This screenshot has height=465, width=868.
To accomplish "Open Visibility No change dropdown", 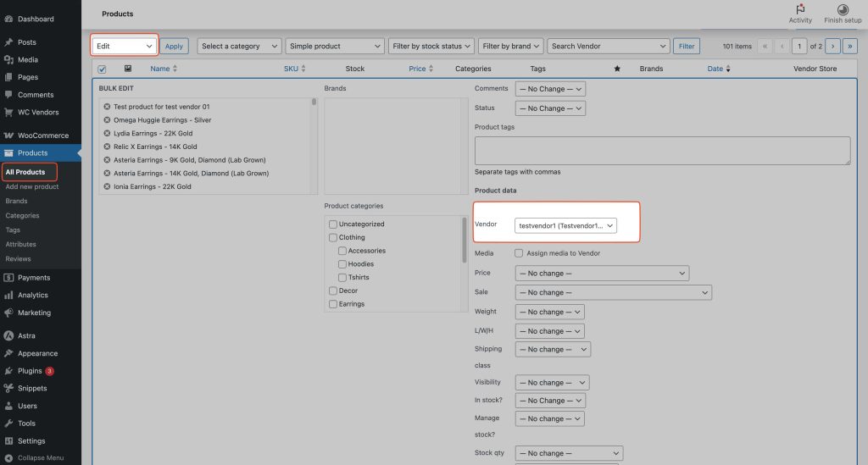I will [x=553, y=383].
